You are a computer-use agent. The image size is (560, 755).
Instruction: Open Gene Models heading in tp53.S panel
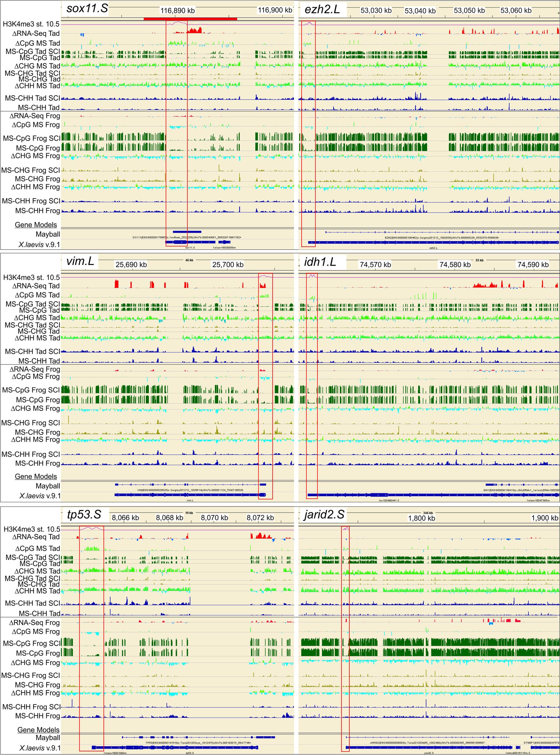click(x=38, y=729)
